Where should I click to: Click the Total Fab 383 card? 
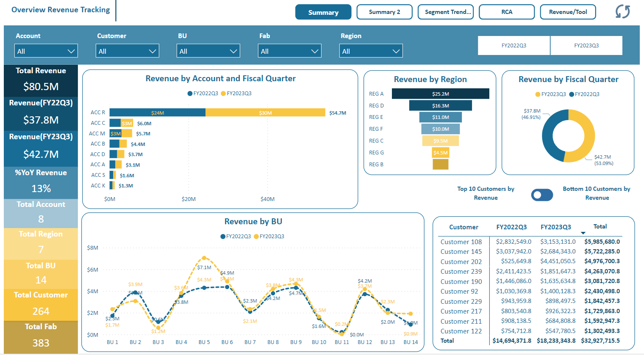(41, 337)
